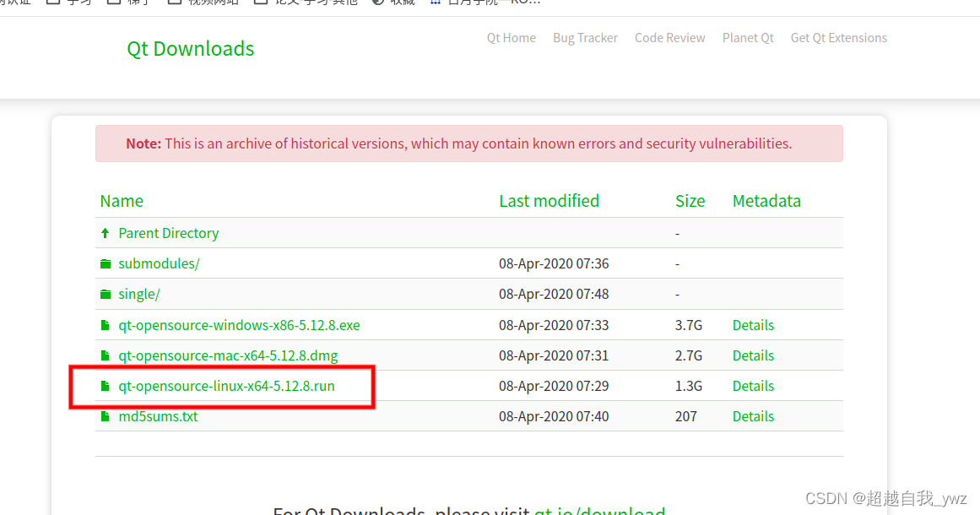Sort the listing by Name column header
Image resolution: width=980 pixels, height=515 pixels.
[122, 201]
